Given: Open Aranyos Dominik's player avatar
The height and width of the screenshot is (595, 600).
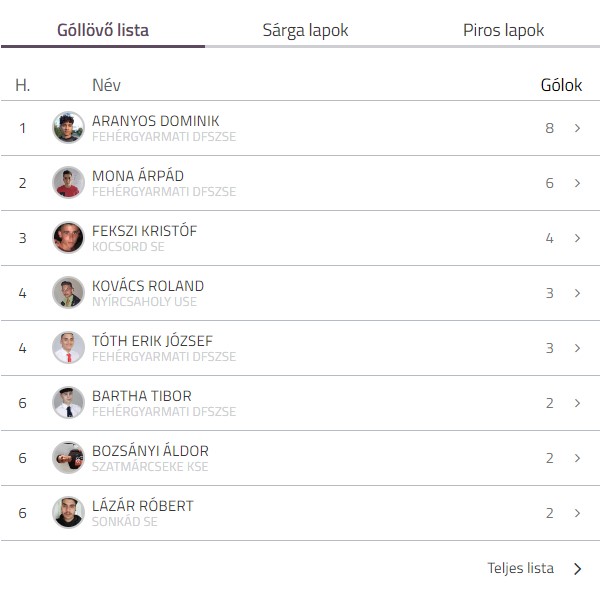Looking at the screenshot, I should [68, 128].
